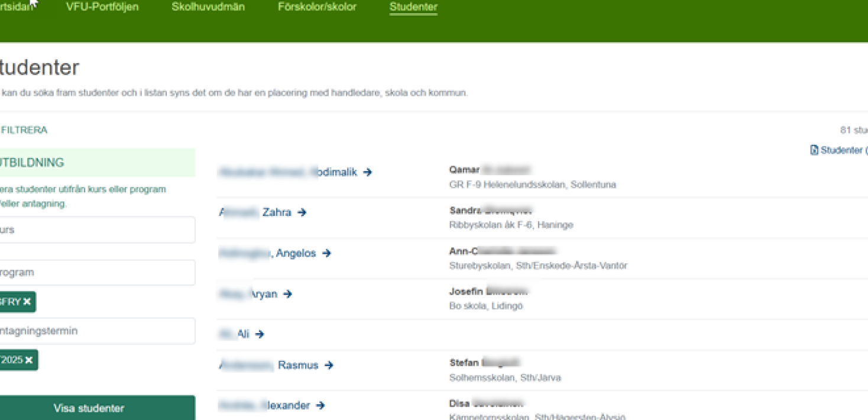Click the arrow icon beside Alexander
This screenshot has width=868, height=420.
tap(320, 406)
